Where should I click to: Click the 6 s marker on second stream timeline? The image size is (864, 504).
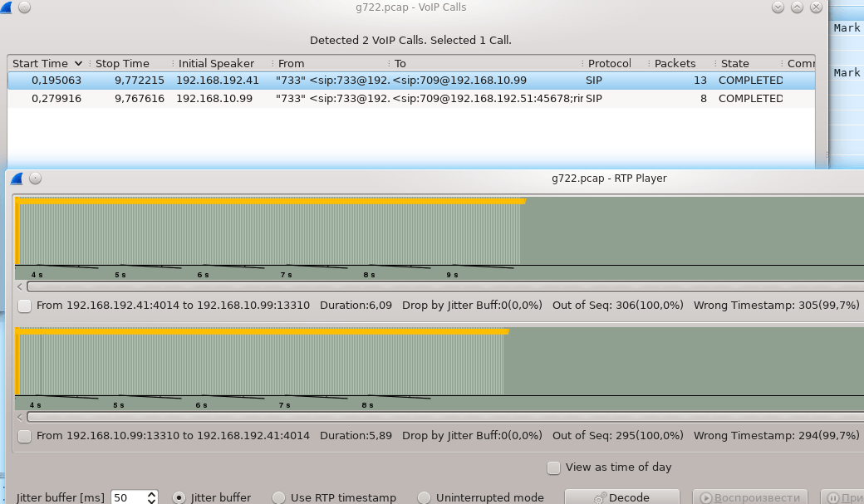coord(201,405)
